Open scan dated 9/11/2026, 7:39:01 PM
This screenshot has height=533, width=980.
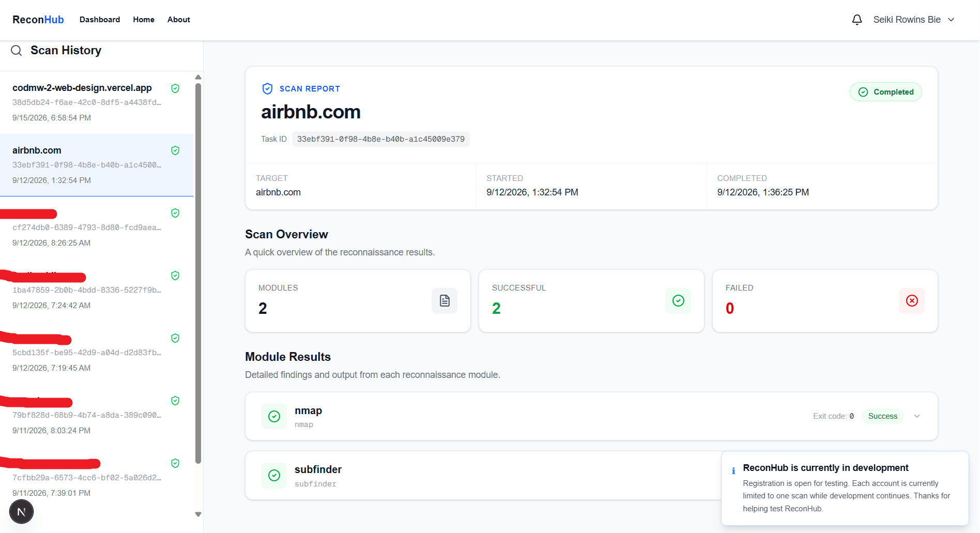click(97, 478)
